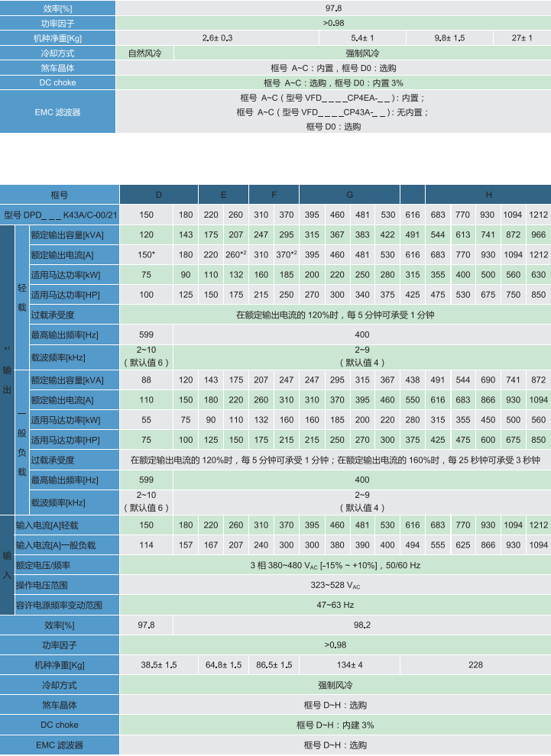Select the frame H column header
This screenshot has width=551, height=756.
click(488, 195)
